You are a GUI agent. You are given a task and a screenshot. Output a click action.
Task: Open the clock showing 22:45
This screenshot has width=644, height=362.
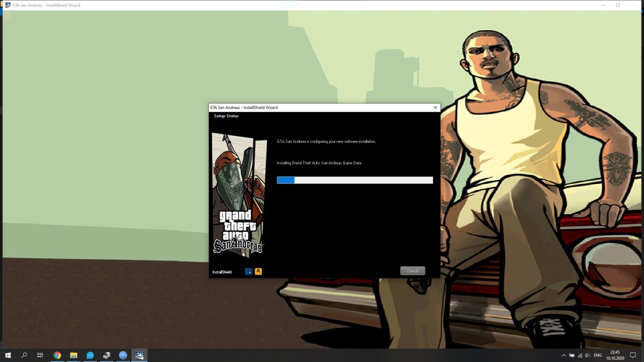[x=615, y=355]
